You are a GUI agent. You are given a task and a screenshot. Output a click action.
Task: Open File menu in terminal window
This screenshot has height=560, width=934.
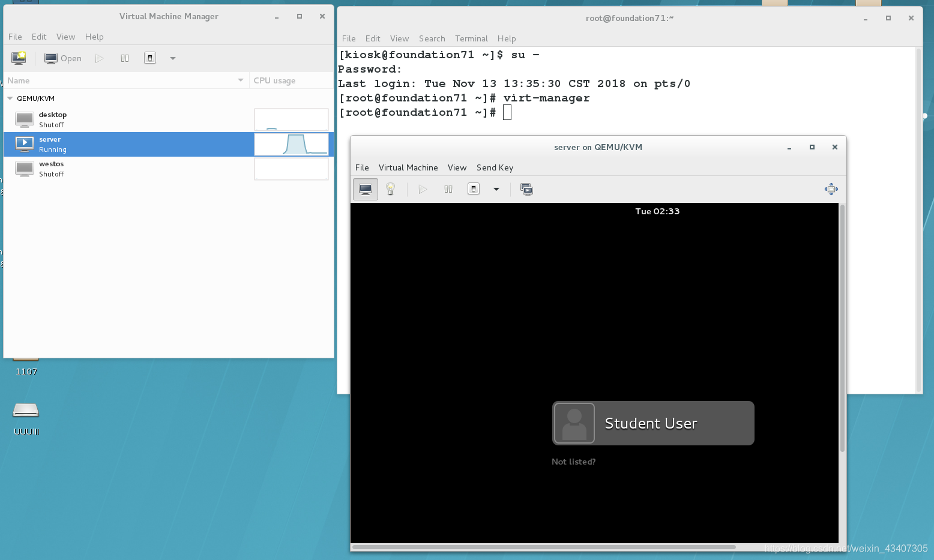[x=349, y=38]
